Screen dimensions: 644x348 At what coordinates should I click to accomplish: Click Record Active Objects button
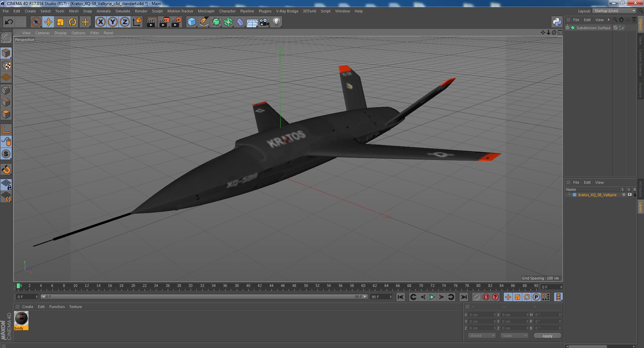(x=476, y=297)
